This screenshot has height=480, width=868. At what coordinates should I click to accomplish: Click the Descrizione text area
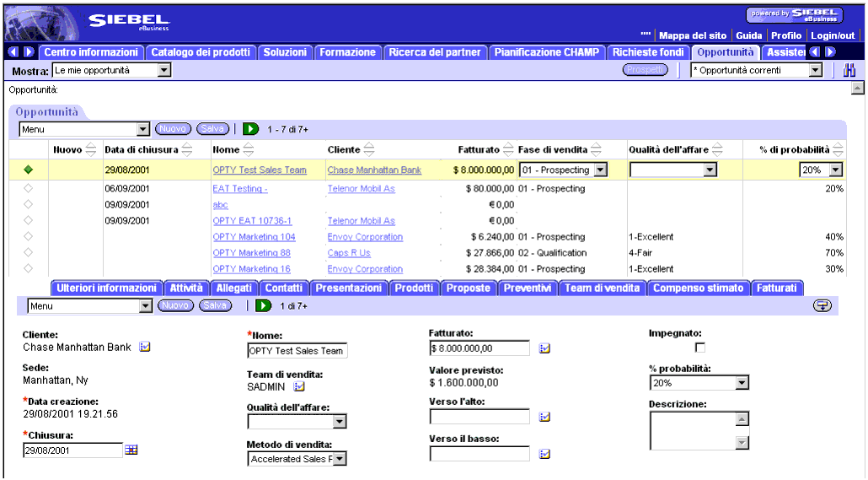pos(693,431)
